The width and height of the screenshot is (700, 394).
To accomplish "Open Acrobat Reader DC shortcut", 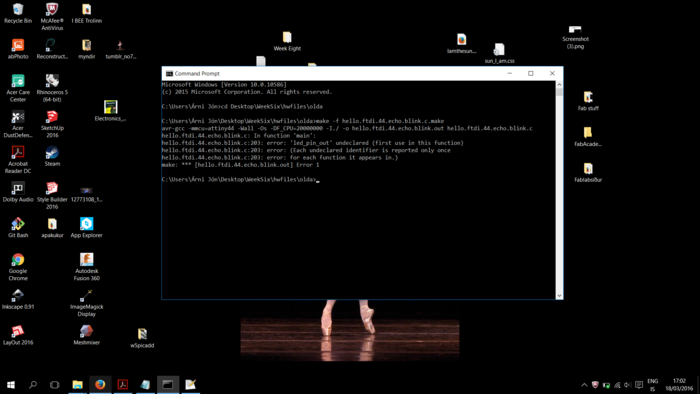I will [18, 159].
